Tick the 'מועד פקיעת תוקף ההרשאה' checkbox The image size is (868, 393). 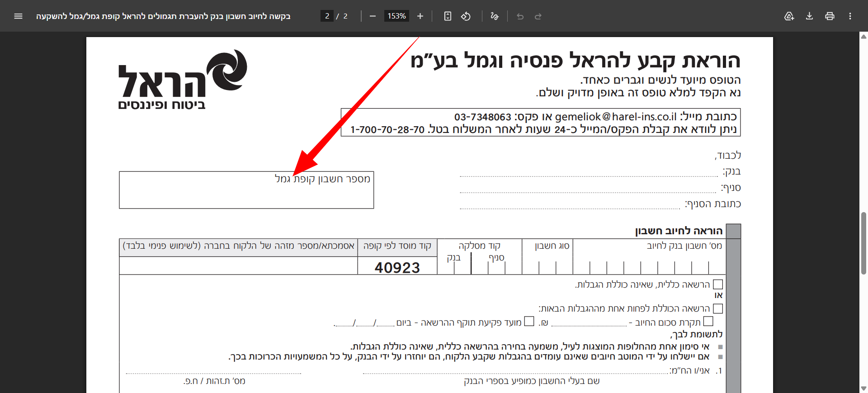(529, 321)
